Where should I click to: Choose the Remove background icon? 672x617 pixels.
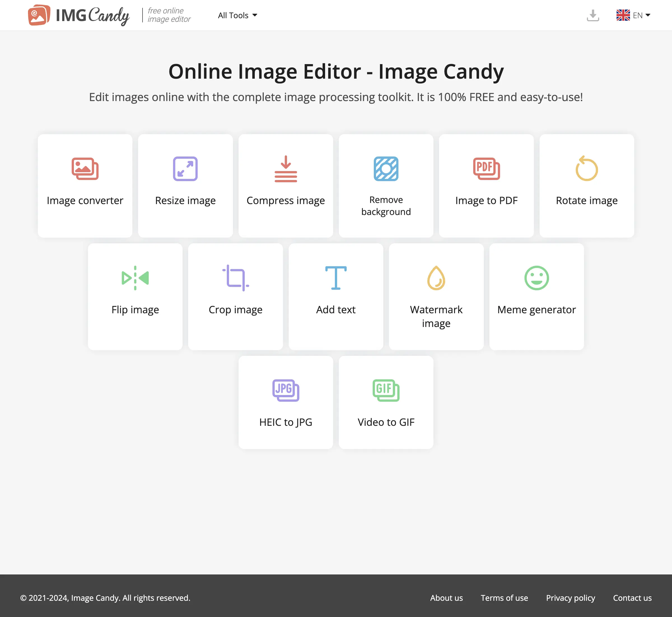pos(386,169)
